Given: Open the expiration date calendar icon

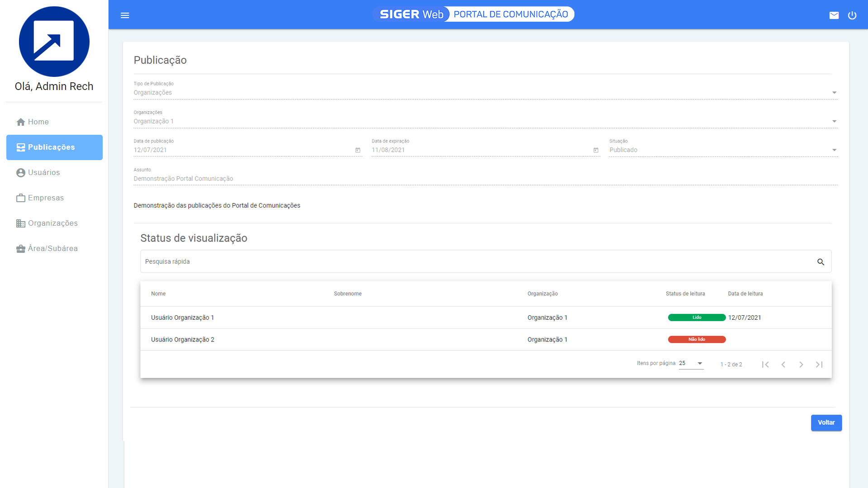Looking at the screenshot, I should (596, 150).
